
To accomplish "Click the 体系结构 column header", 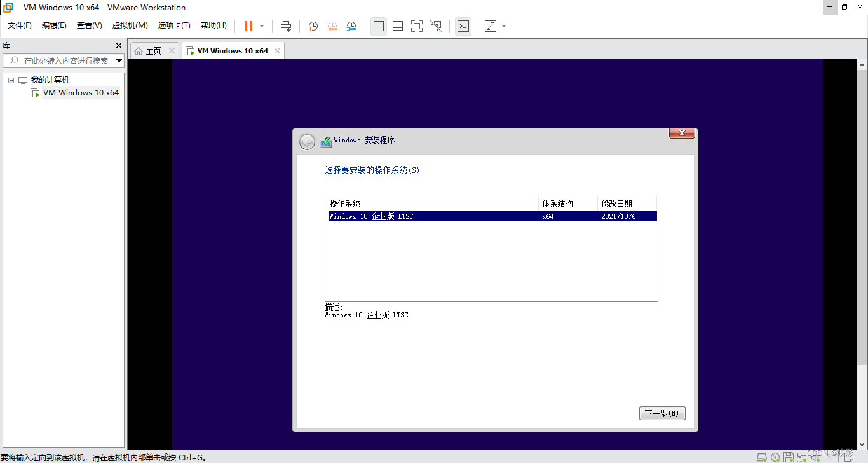I will (568, 204).
